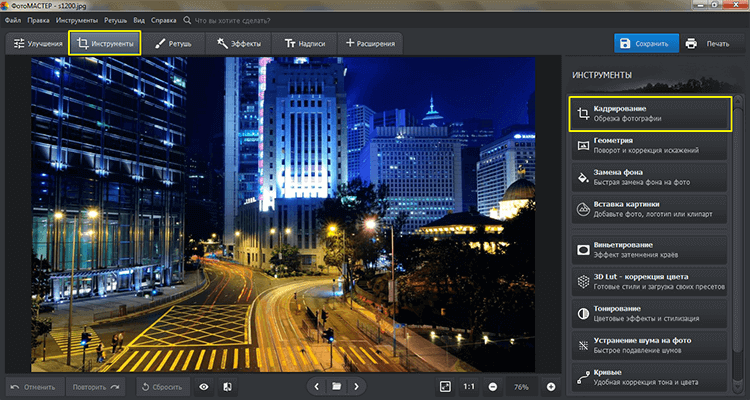The width and height of the screenshot is (750, 400).
Task: Click the search field 'Что вы хотите сделать?'
Action: click(x=225, y=20)
